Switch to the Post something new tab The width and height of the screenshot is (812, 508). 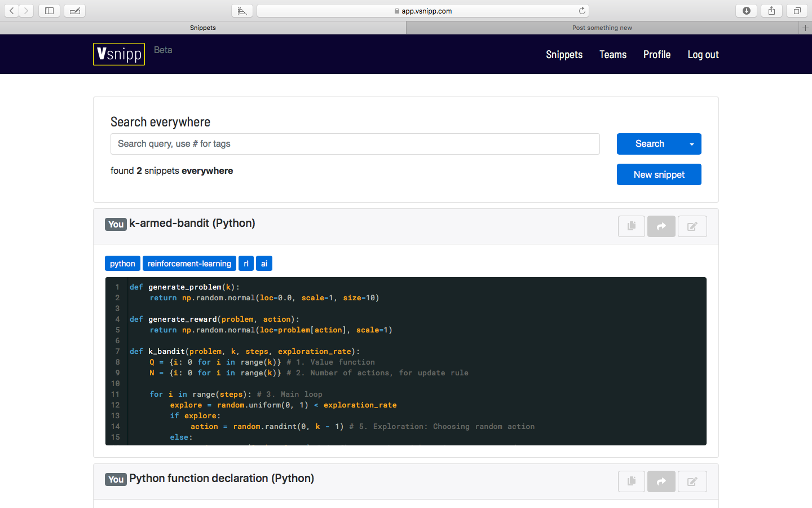(x=602, y=28)
